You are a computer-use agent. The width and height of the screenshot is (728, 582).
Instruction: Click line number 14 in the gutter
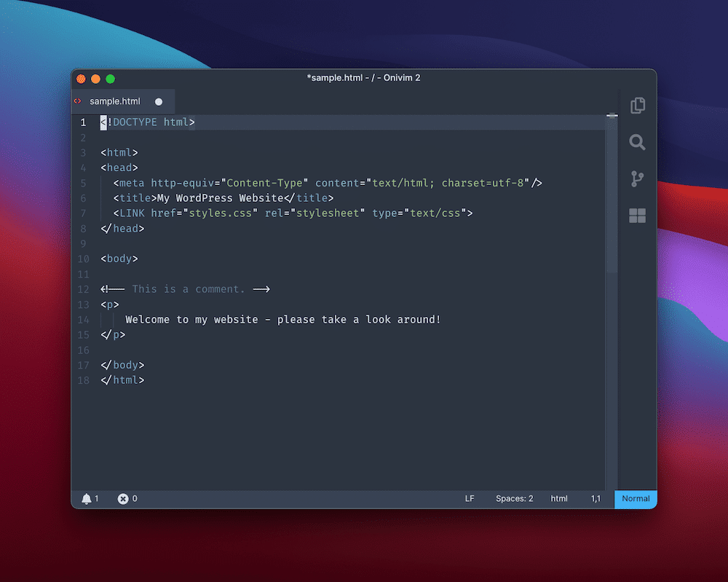click(x=83, y=319)
